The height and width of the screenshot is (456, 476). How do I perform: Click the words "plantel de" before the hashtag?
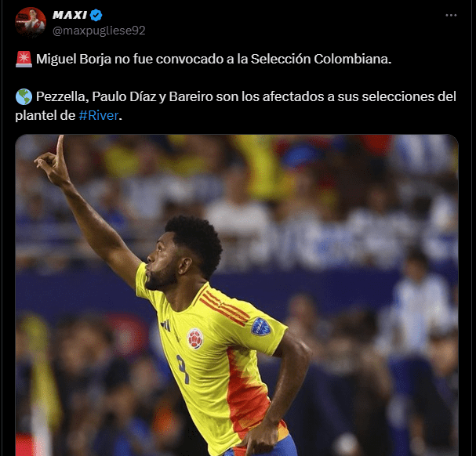coord(45,116)
